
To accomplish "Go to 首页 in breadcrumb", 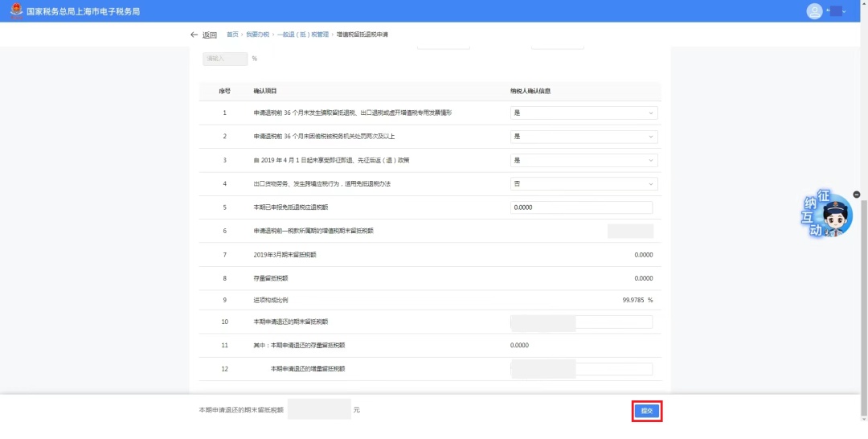I will pos(232,35).
